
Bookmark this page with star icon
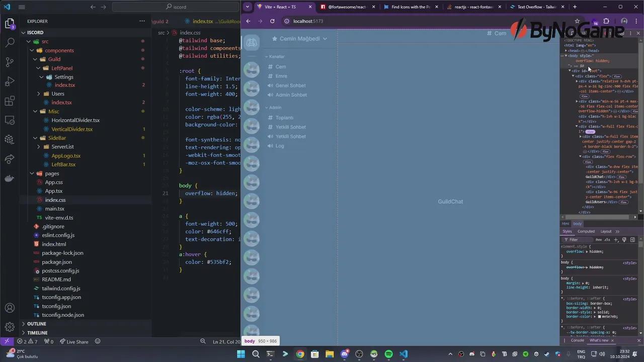[x=577, y=21]
